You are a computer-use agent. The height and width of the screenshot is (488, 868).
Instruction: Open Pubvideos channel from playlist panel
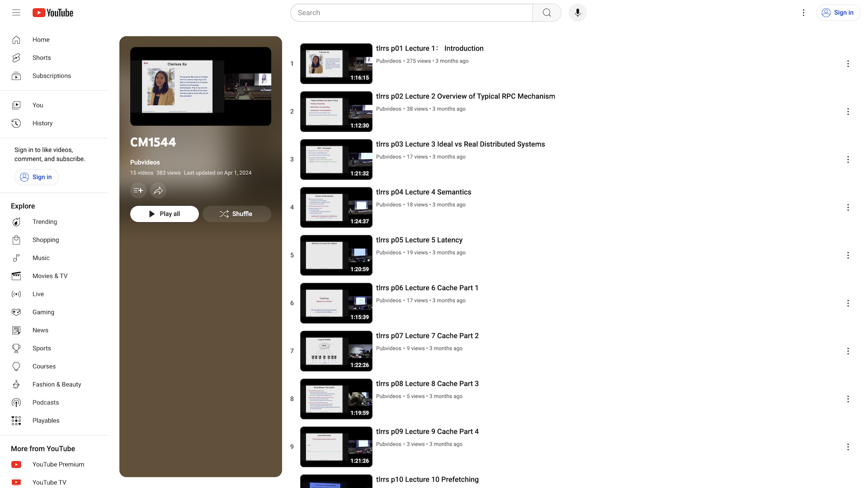click(x=145, y=162)
